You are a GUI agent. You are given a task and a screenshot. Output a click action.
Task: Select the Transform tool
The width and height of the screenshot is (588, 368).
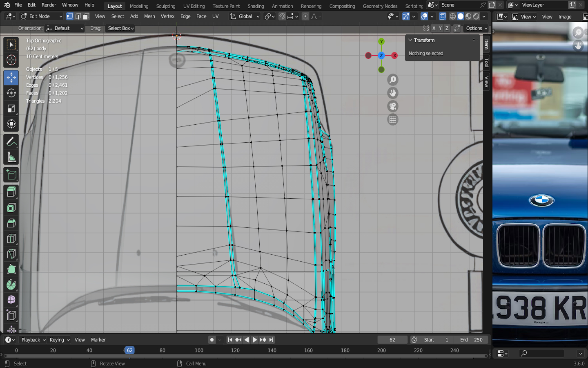(11, 124)
